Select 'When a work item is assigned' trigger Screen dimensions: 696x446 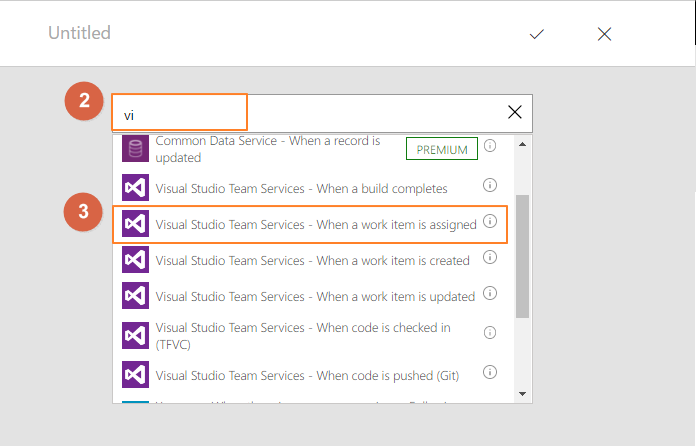316,225
